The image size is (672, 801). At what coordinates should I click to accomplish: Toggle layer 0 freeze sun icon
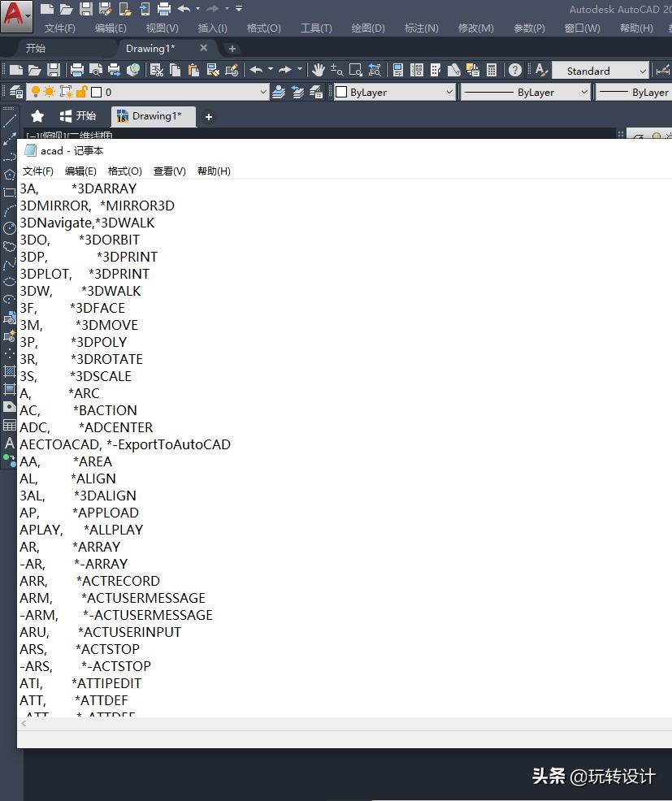pos(49,92)
